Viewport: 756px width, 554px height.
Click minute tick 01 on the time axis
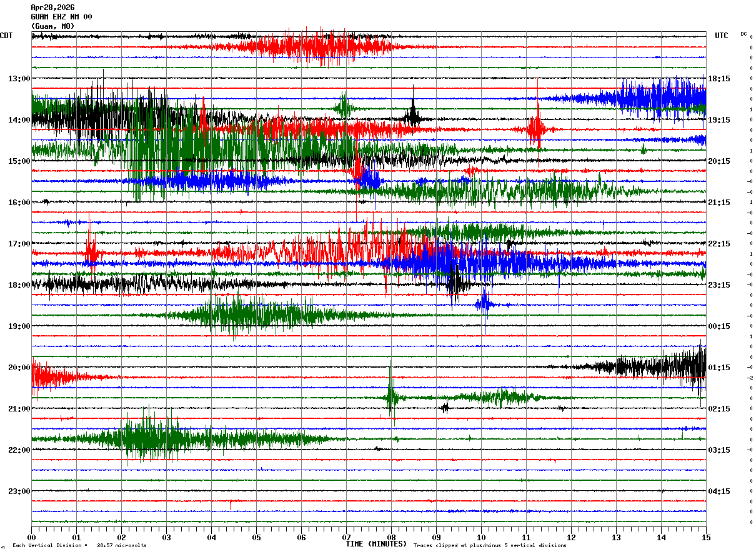point(76,537)
